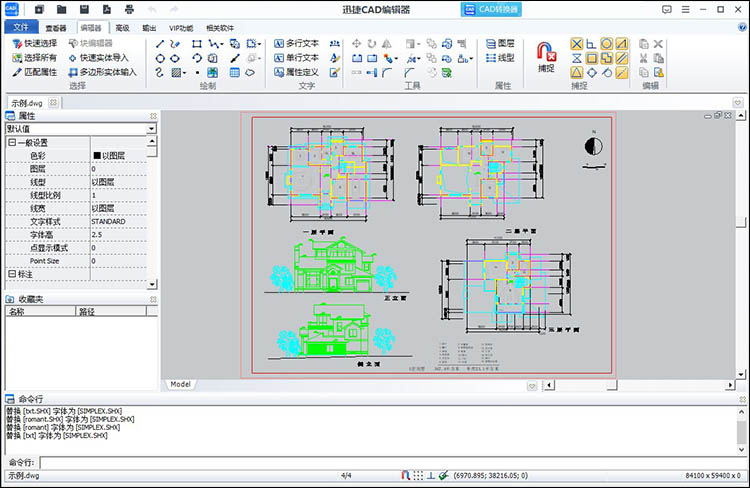
Task: Select the Arc drawing tool
Action: coord(197,58)
